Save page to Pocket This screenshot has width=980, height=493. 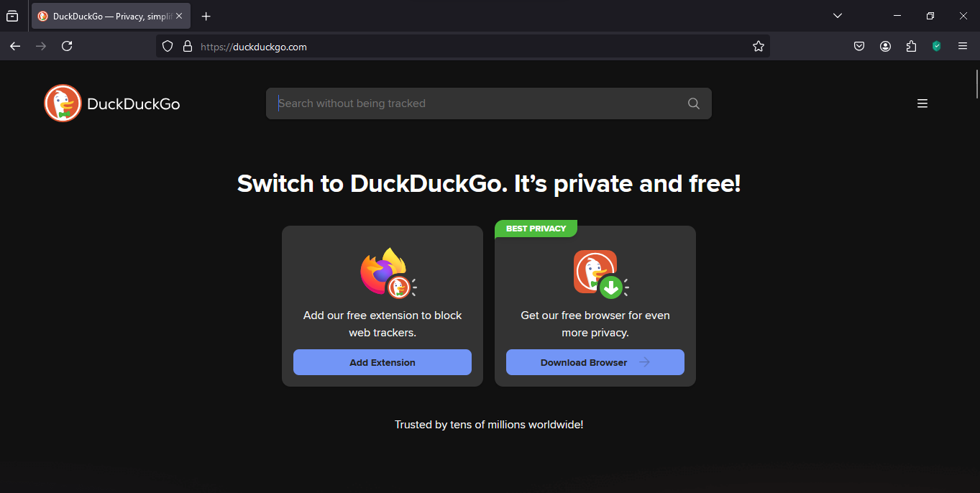coord(859,46)
